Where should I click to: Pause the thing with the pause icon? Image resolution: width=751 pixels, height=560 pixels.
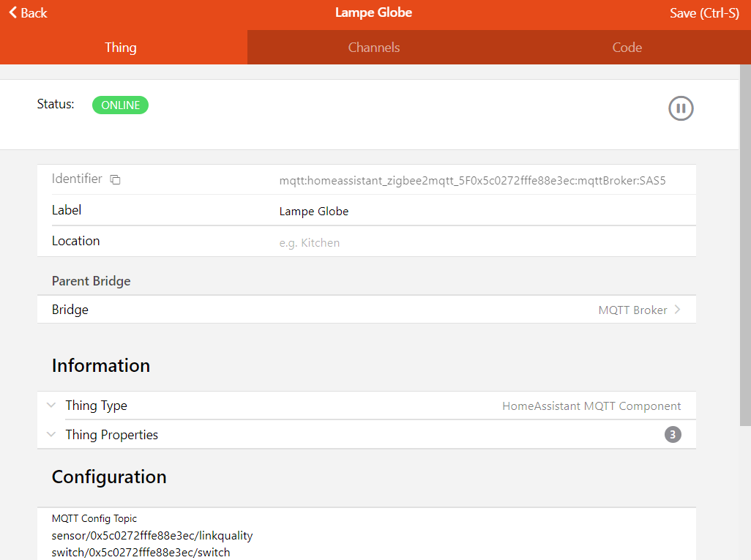681,109
